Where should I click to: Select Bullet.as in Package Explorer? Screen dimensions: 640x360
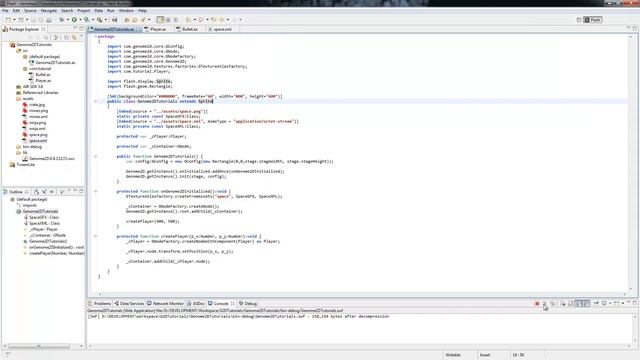point(42,75)
